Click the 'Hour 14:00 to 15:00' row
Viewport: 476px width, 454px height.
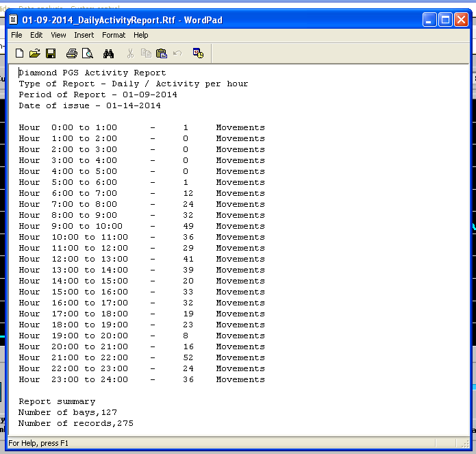(x=142, y=281)
